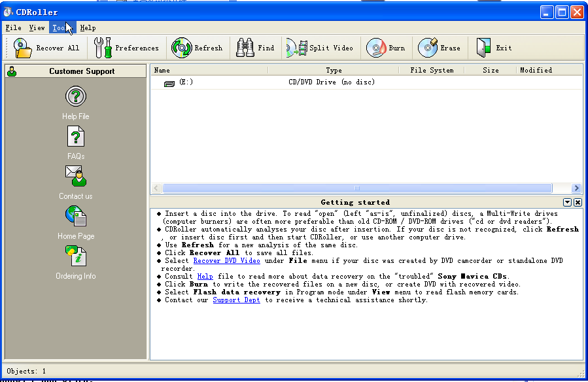
Task: Click the Find binoculars icon
Action: 245,48
